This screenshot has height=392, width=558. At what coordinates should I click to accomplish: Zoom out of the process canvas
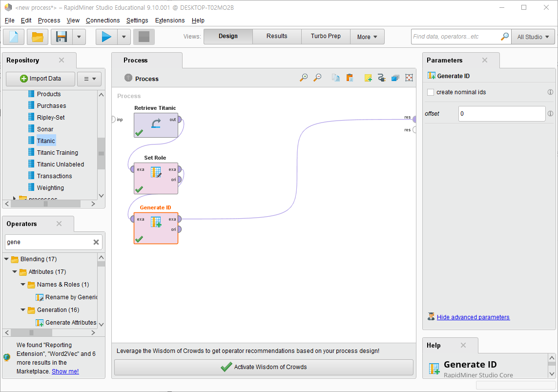point(317,78)
